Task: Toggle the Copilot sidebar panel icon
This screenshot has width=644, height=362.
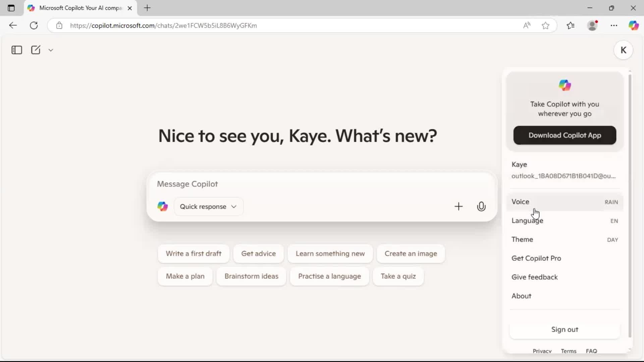Action: tap(16, 50)
